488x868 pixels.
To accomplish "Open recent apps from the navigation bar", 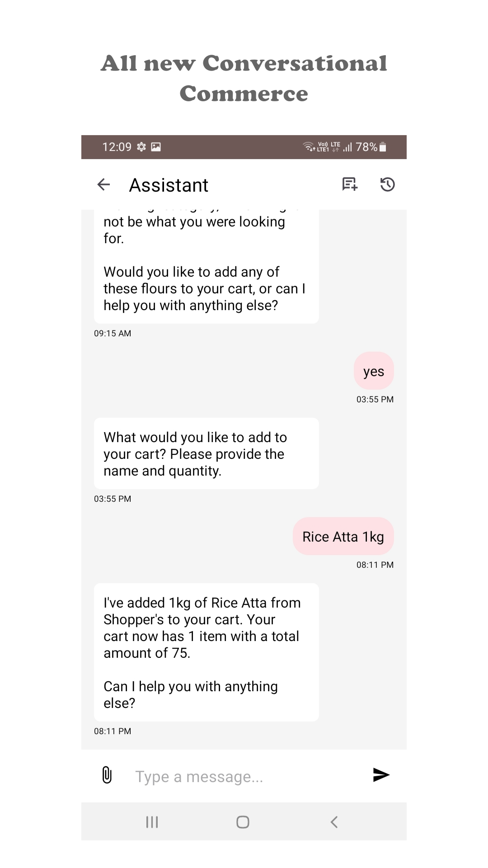I will tap(151, 822).
